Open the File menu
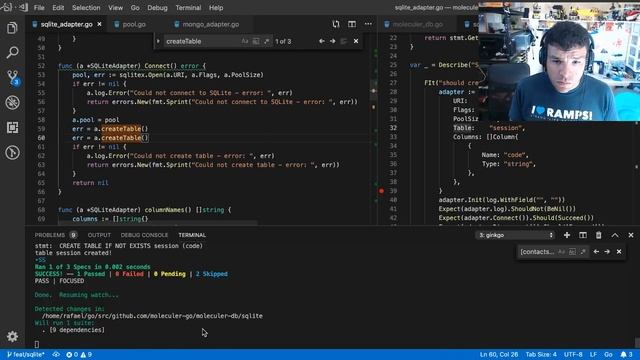Image resolution: width=640 pixels, height=360 pixels. click(x=39, y=8)
